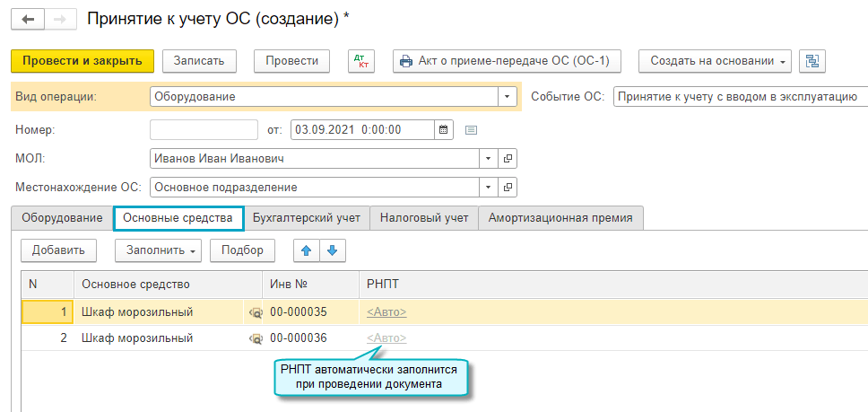Open calendar picker for document date
The width and height of the screenshot is (868, 412).
coord(443,128)
